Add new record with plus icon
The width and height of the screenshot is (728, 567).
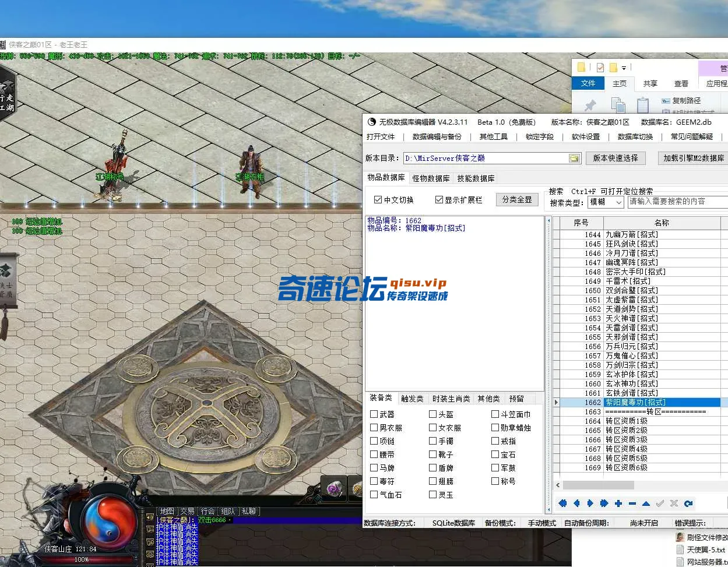coord(618,503)
